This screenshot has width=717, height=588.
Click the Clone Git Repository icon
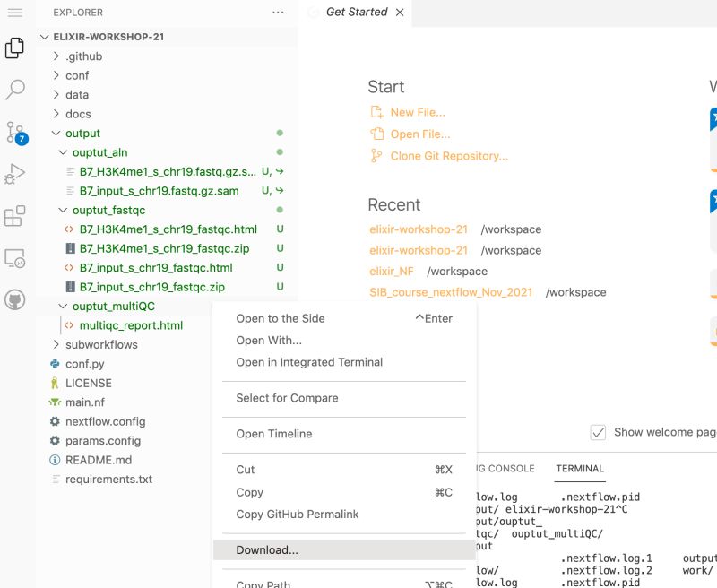click(376, 156)
